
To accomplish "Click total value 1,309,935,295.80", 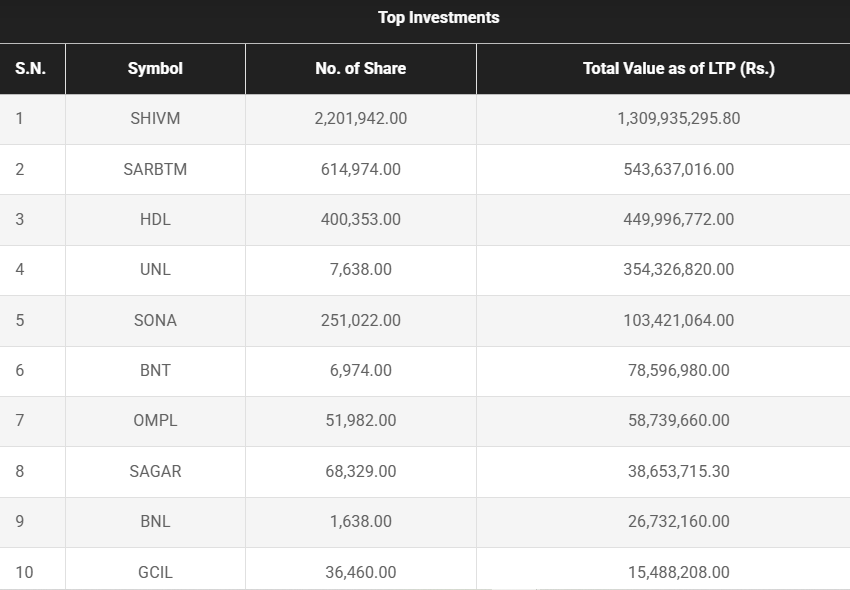I will pos(679,119).
